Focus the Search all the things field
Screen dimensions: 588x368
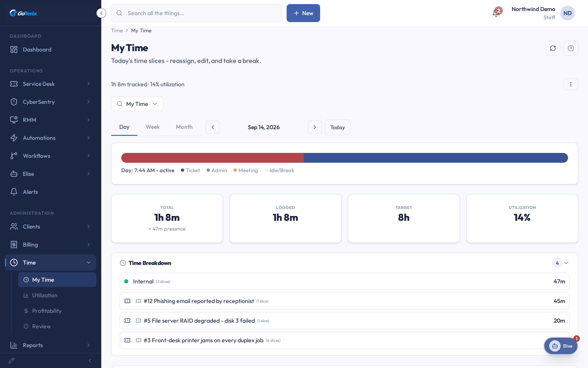(196, 13)
